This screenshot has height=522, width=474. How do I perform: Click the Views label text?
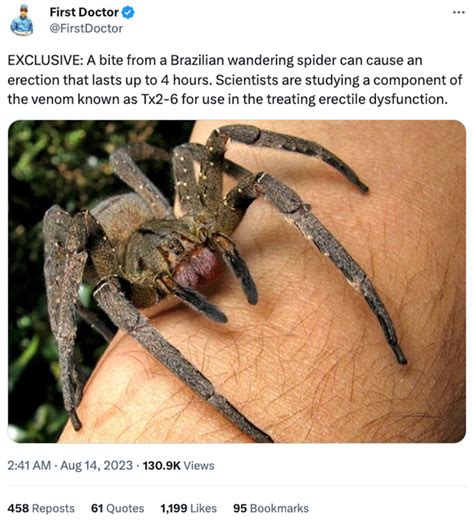point(199,466)
